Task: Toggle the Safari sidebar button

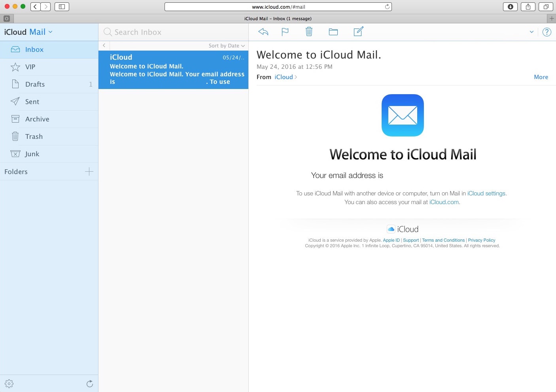Action: pos(62,7)
